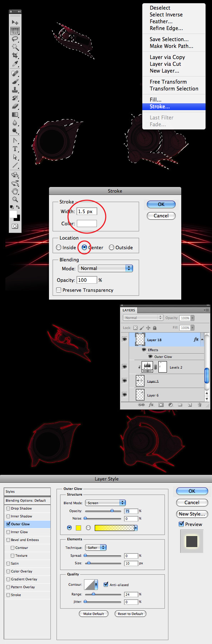
Task: Create a new adjustment layer
Action: [x=171, y=405]
